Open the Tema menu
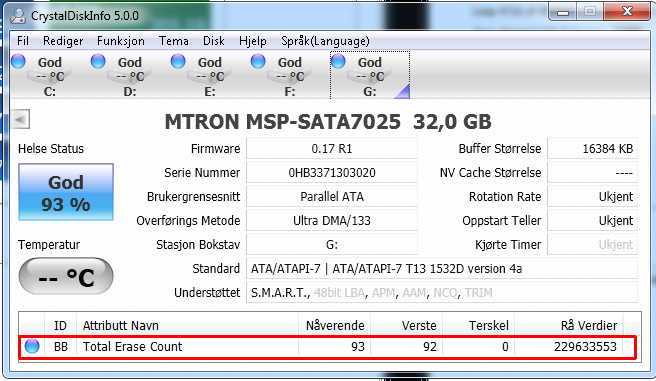The width and height of the screenshot is (656, 381). pos(173,41)
